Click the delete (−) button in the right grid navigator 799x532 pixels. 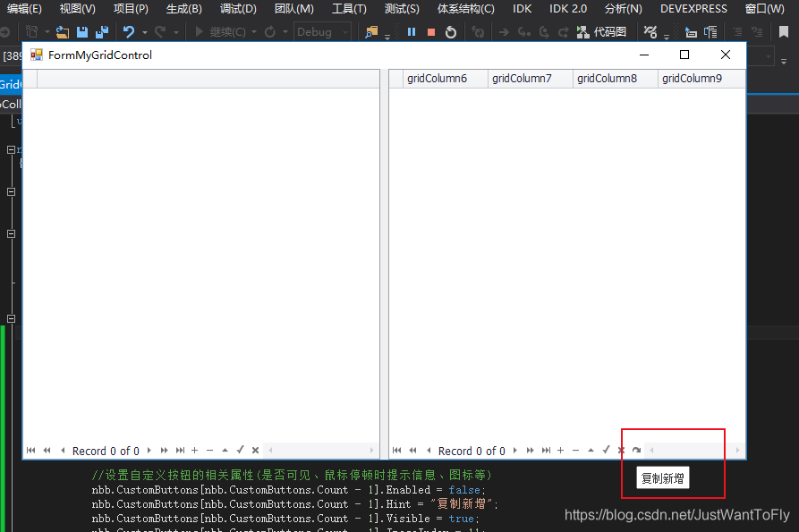[576, 450]
